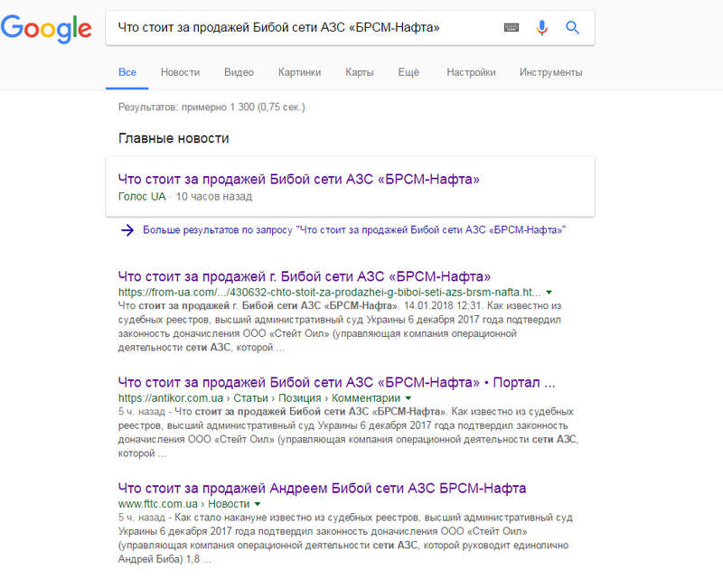This screenshot has height=588, width=723.
Task: Expand dropdown arrow beside antikor.com.ua breadcrumb
Action: (408, 398)
